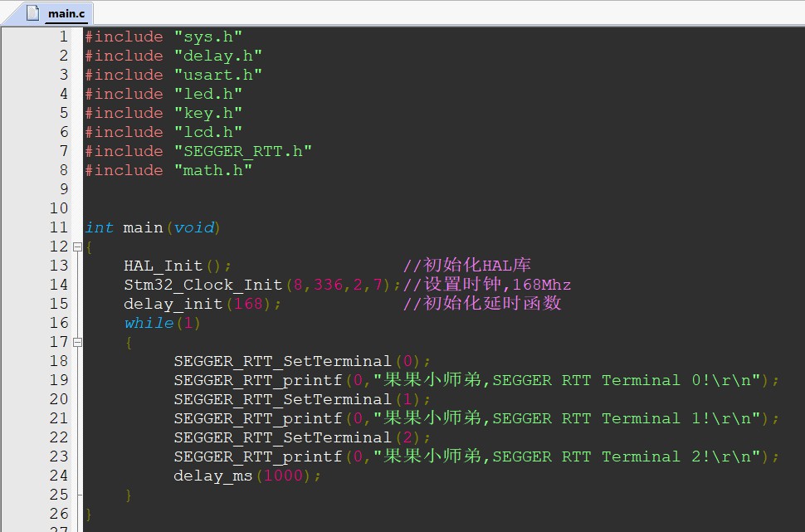The width and height of the screenshot is (805, 532).
Task: Click the printf string with Terminal 2!
Action: [567, 456]
